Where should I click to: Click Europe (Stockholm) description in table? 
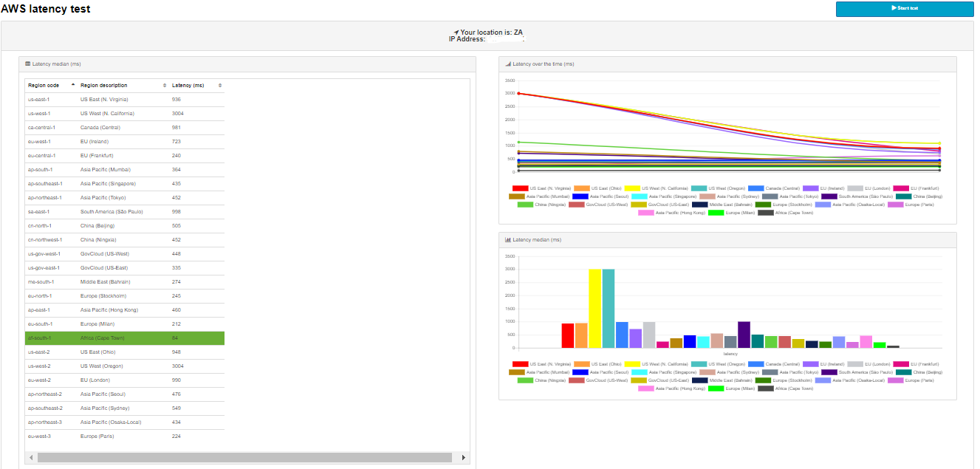103,295
